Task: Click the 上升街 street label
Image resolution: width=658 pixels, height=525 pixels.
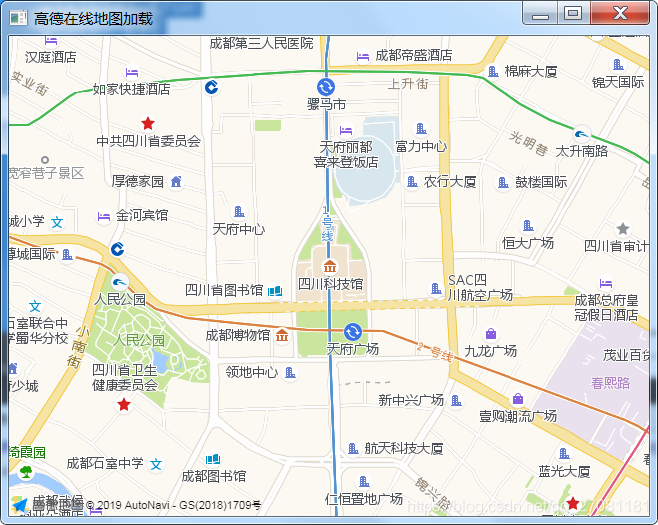Action: pyautogui.click(x=408, y=84)
